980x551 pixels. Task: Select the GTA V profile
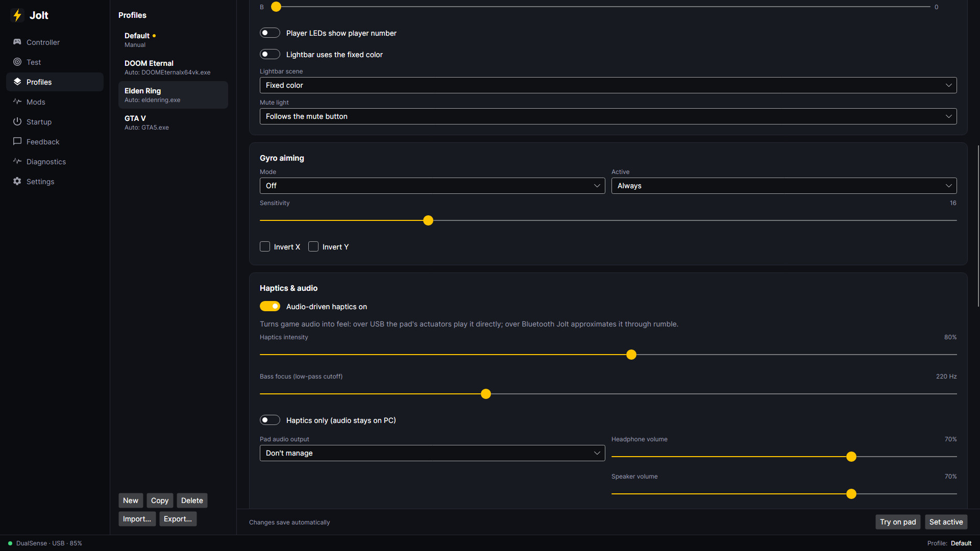tap(173, 122)
